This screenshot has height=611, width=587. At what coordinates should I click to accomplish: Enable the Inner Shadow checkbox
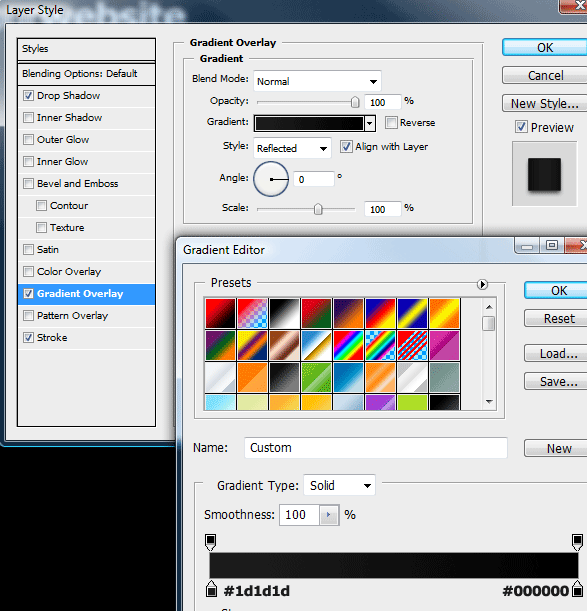click(28, 117)
